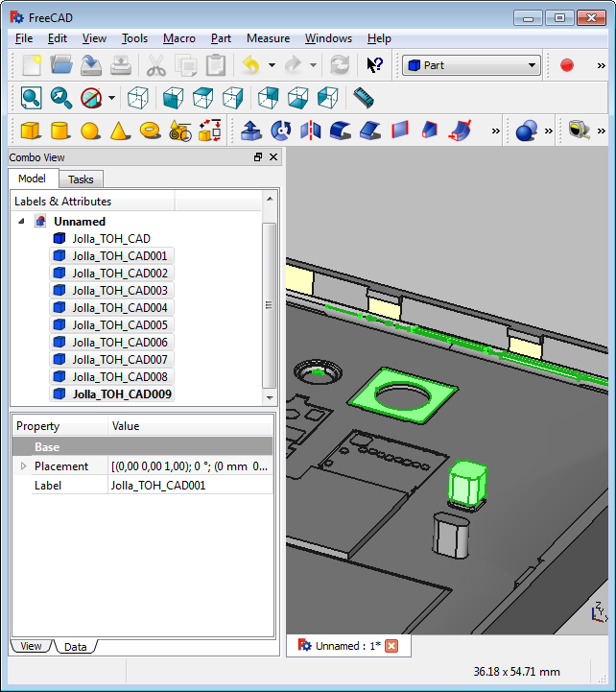Undo the last action
This screenshot has height=692, width=616.
[x=251, y=65]
